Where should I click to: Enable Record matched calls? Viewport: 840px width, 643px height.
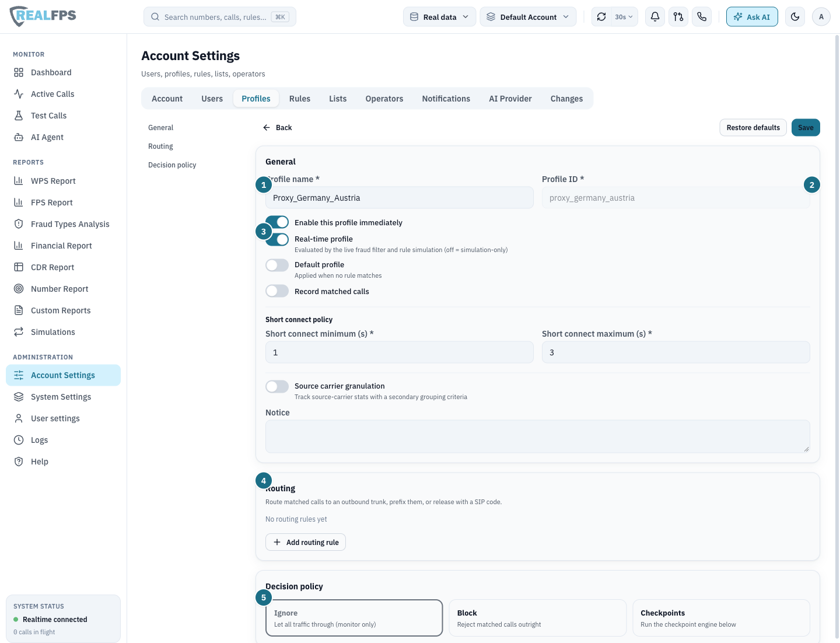pyautogui.click(x=277, y=291)
